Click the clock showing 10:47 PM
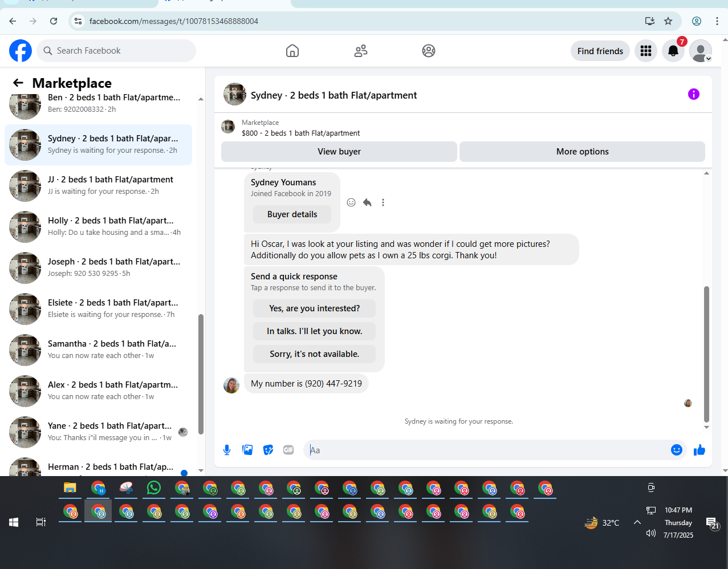The width and height of the screenshot is (728, 569). pyautogui.click(x=678, y=510)
